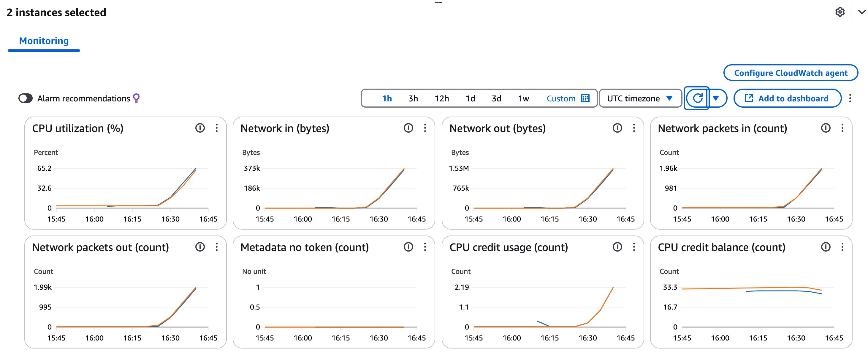The image size is (868, 361).
Task: Click the lightbulb icon next to Alarm recommendations
Action: point(136,98)
